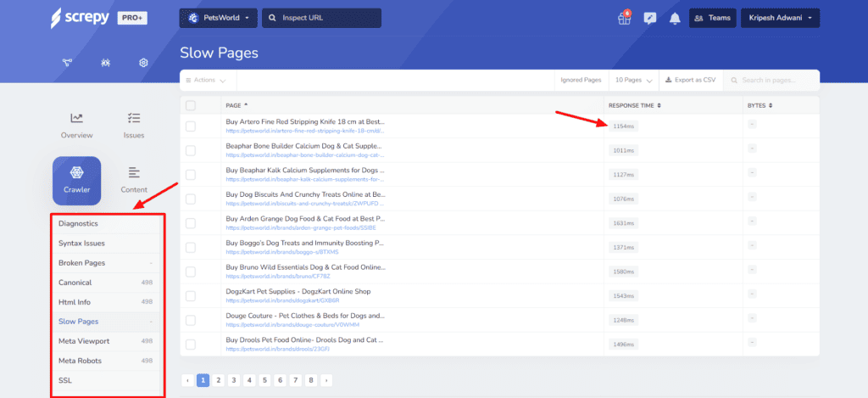Click the Export as CSV button

click(x=692, y=81)
